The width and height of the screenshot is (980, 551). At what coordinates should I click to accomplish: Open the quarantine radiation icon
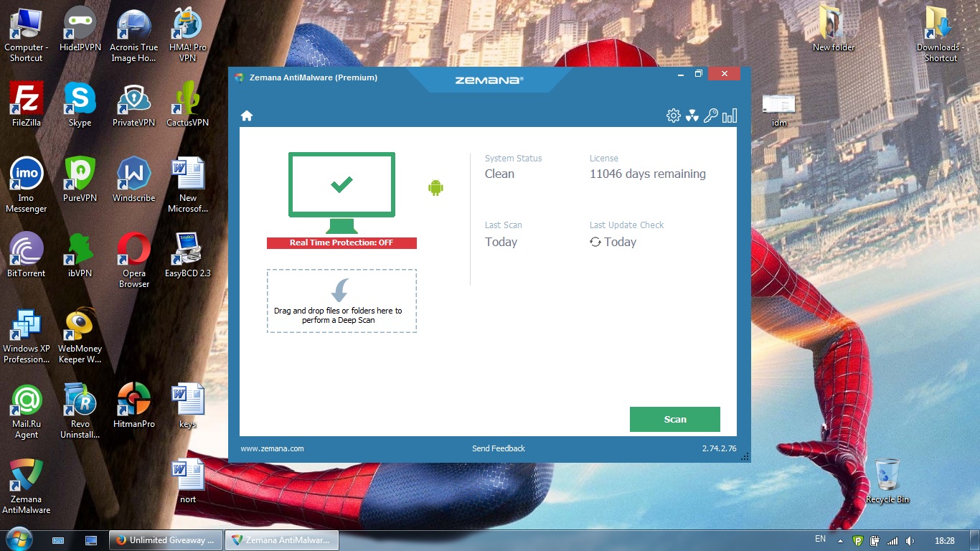(692, 116)
